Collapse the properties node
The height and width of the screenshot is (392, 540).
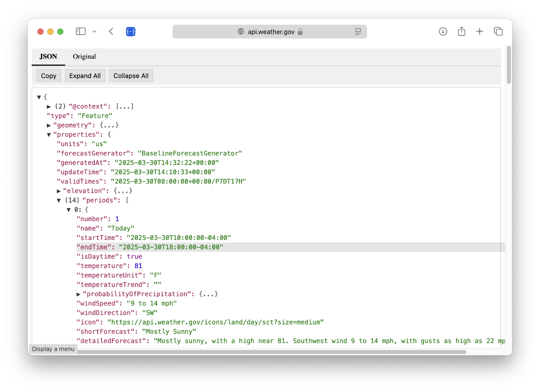tap(49, 135)
